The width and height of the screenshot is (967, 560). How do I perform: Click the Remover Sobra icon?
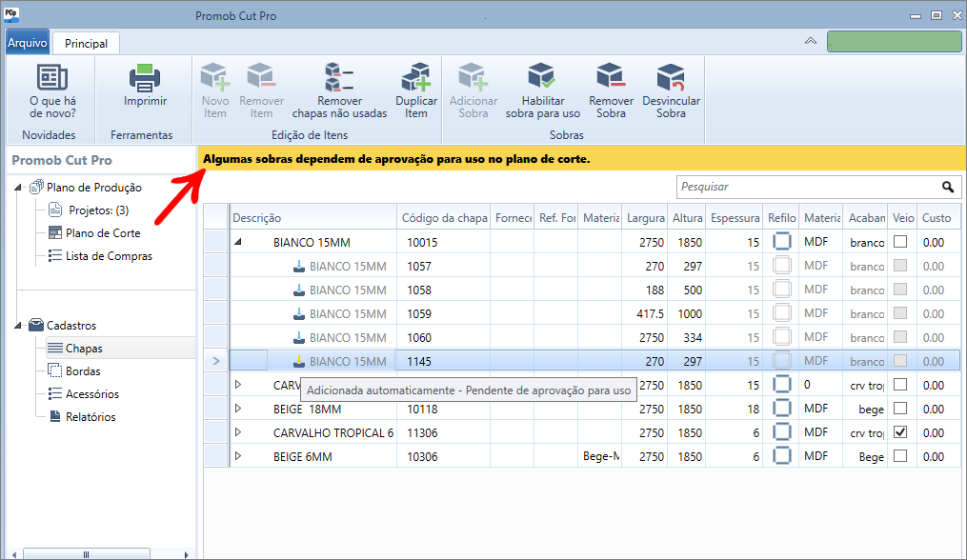pos(611,77)
